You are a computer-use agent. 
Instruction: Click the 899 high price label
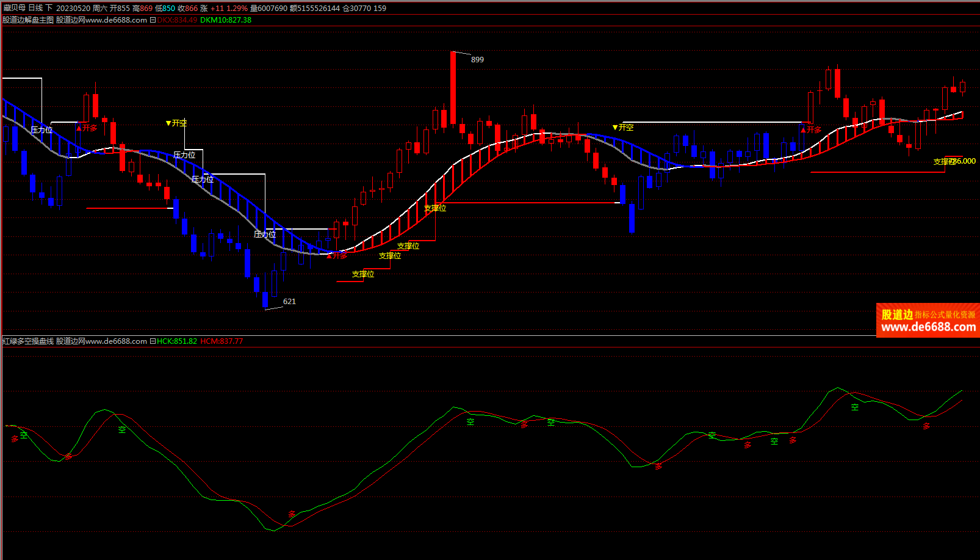point(477,60)
